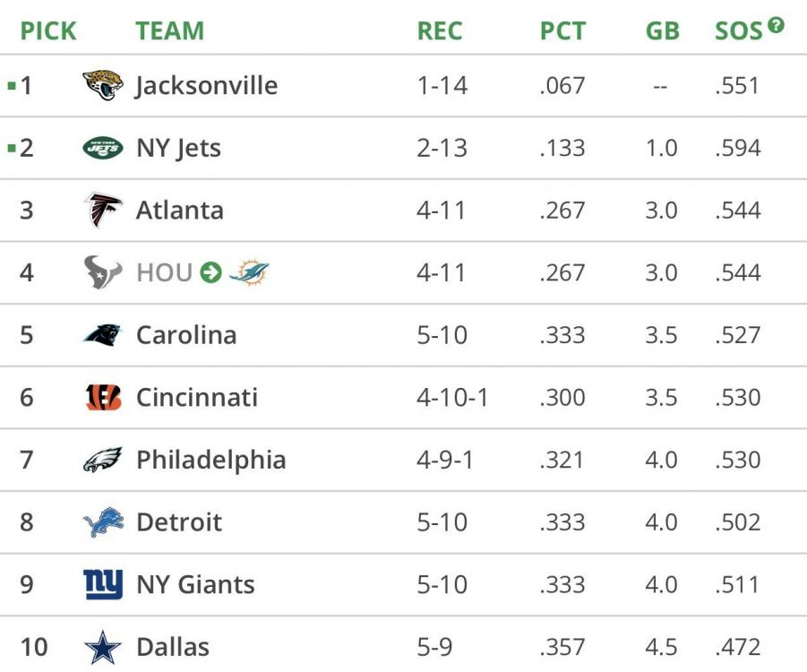Click the NY Jets logo
Image resolution: width=807 pixels, height=672 pixels.
point(103,148)
